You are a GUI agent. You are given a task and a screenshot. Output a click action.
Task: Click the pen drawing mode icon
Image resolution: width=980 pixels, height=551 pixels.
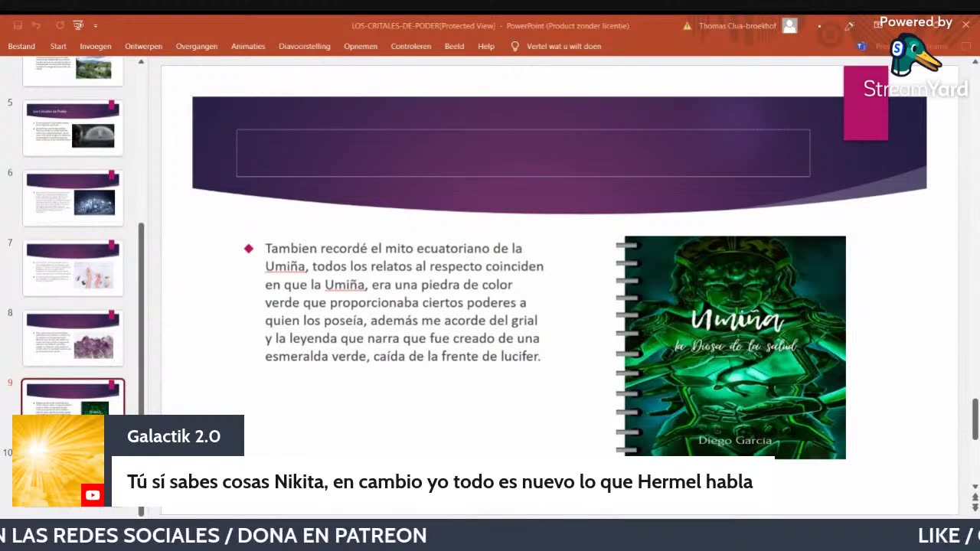849,26
